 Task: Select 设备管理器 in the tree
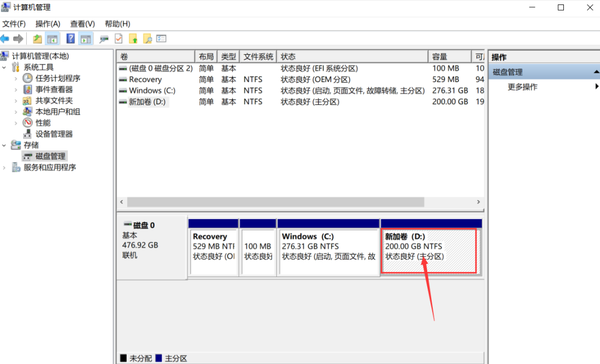pos(54,134)
